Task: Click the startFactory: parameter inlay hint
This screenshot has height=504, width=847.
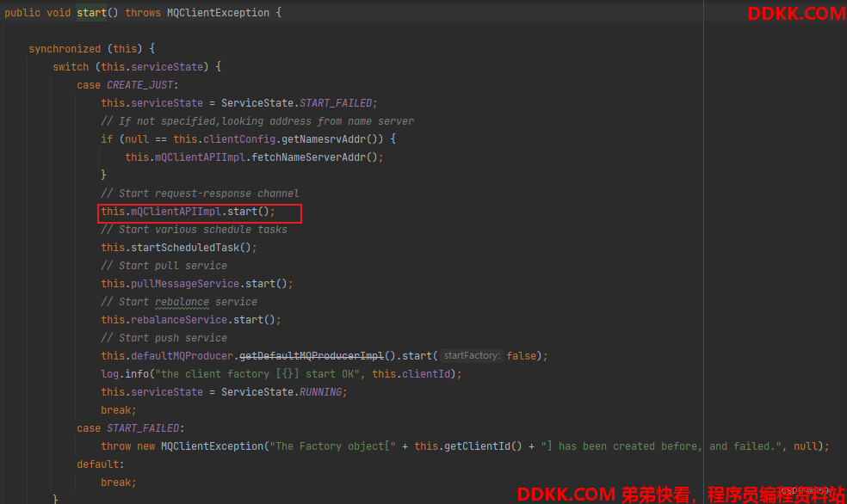Action: 472,355
